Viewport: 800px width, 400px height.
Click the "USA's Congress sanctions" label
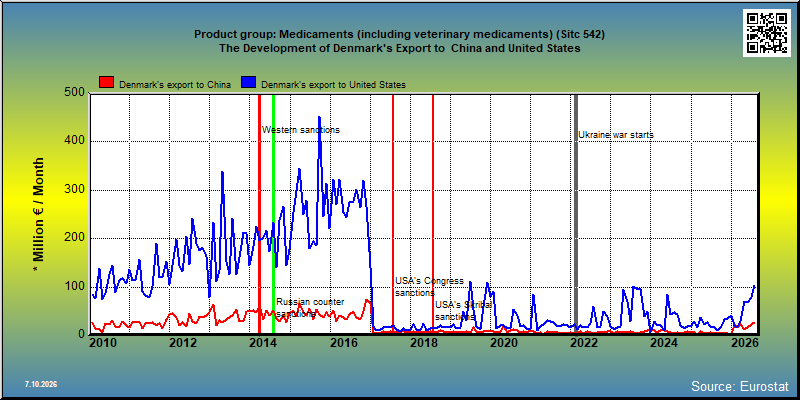coord(430,287)
